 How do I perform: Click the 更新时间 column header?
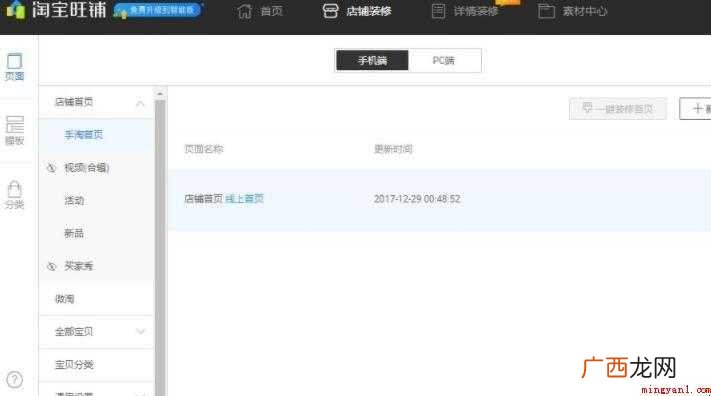pos(393,149)
